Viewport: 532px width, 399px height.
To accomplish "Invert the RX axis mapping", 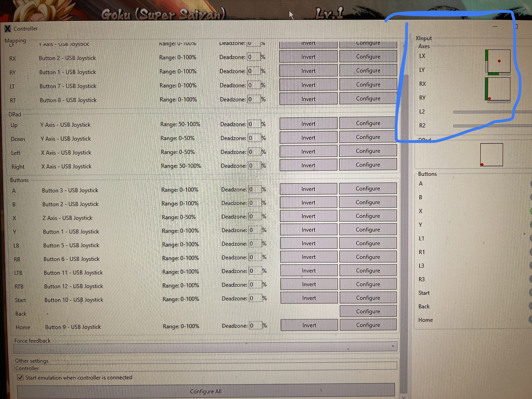I will click(308, 57).
